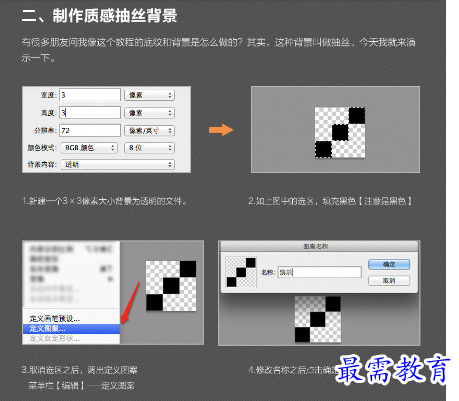459x401 pixels.
Task: Open the 像素 unit dropdown beside 宽度
Action: point(150,95)
